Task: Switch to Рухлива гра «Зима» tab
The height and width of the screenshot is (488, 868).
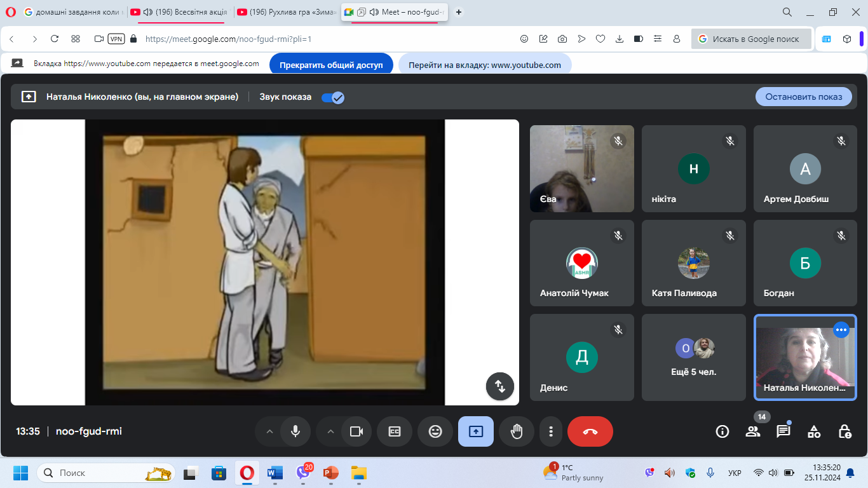Action: [x=286, y=12]
